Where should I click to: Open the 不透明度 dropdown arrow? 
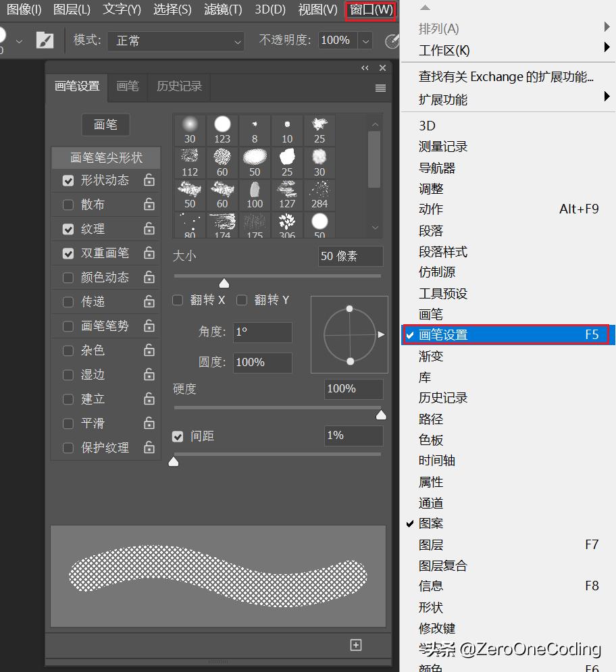point(365,40)
